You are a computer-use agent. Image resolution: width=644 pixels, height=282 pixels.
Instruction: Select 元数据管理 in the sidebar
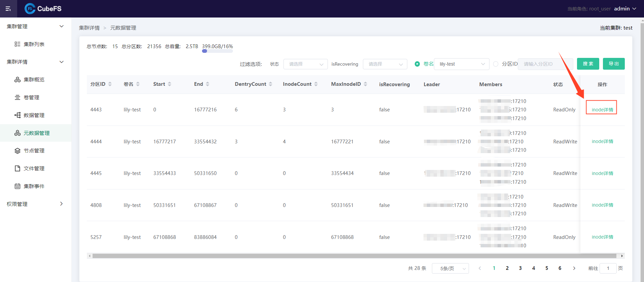click(35, 133)
